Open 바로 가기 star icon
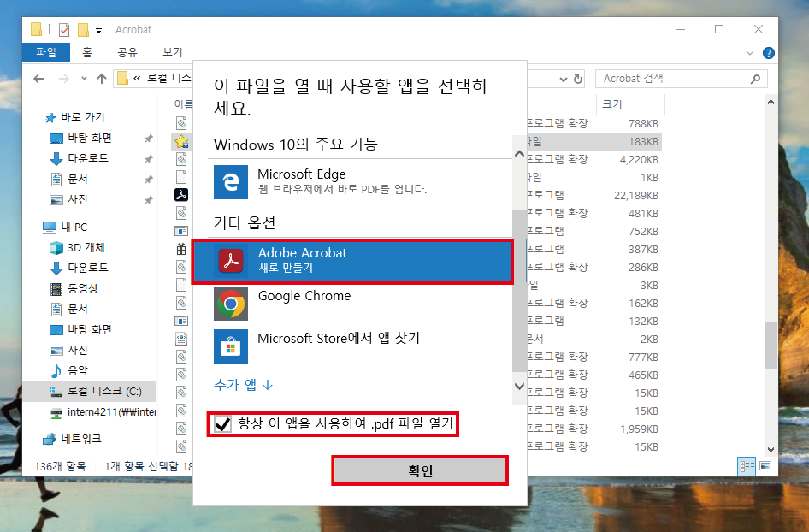The height and width of the screenshot is (532, 809). 50,118
